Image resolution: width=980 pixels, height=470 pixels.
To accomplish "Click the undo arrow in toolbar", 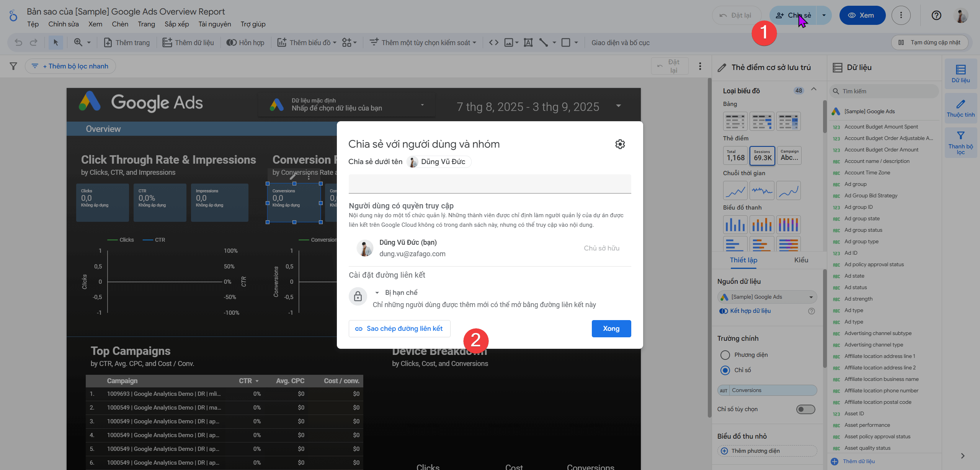I will (x=18, y=42).
